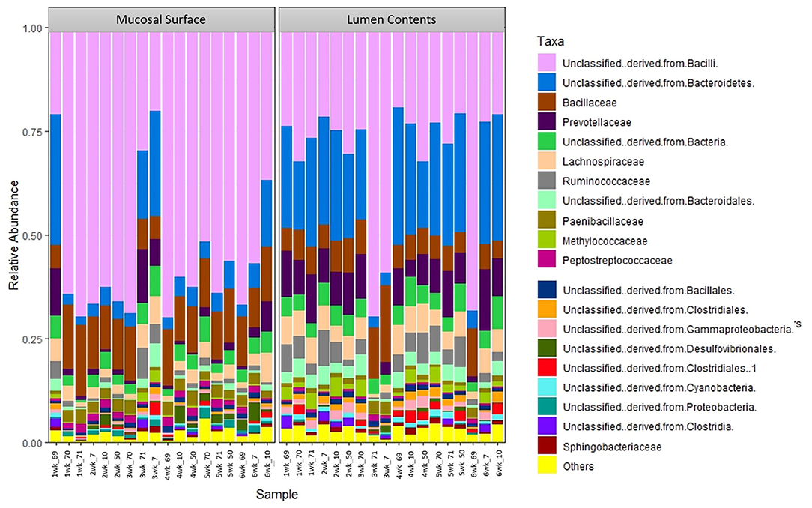The image size is (812, 508).
Task: Click the mint Bacteroidales legend swatch
Action: (x=546, y=201)
